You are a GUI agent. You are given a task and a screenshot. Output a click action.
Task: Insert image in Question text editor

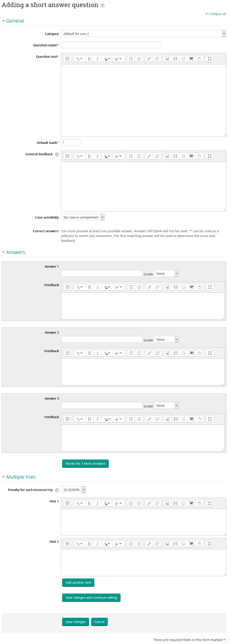pos(167,59)
